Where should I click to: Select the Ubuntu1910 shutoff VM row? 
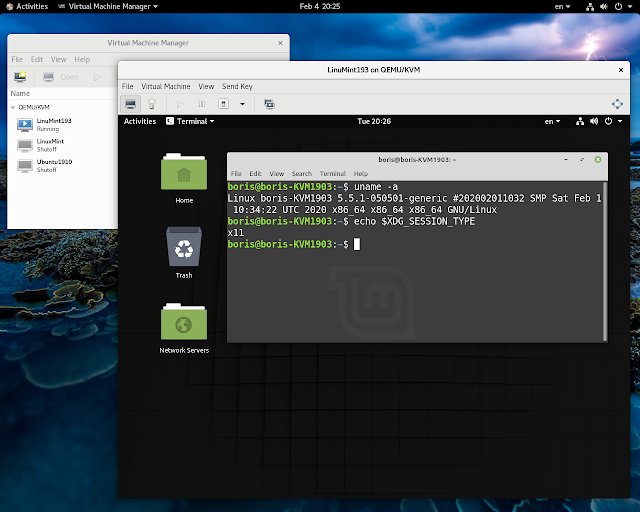pyautogui.click(x=62, y=166)
